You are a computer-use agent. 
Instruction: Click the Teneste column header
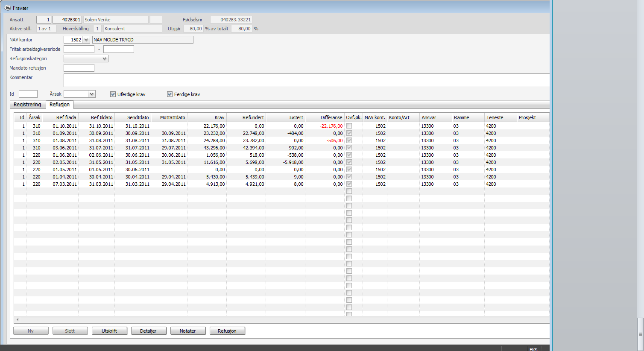[501, 117]
